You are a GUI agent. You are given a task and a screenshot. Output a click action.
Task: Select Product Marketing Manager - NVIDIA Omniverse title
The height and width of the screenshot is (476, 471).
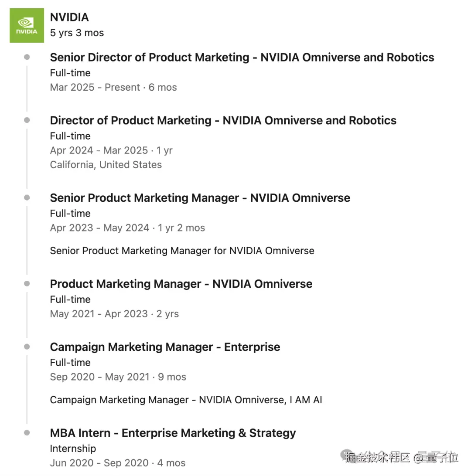click(x=181, y=284)
